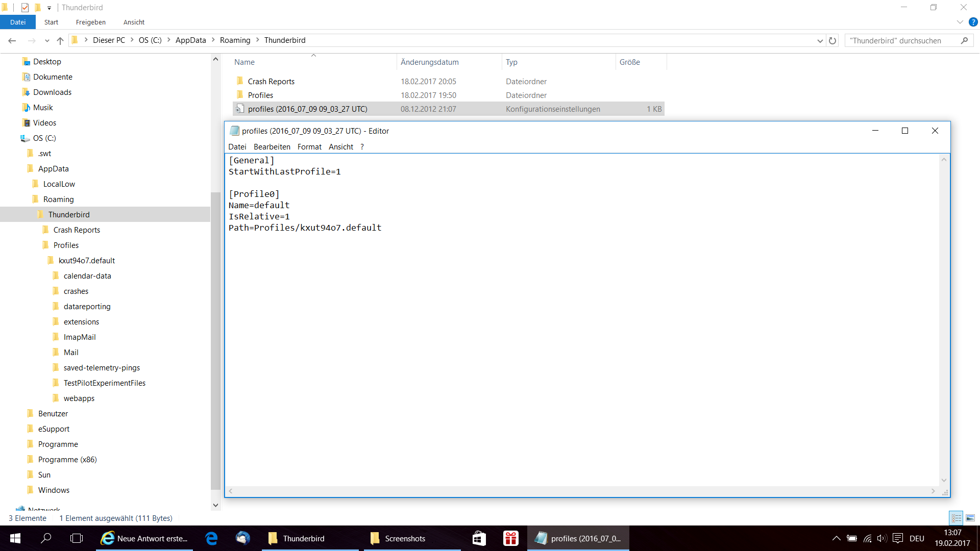Viewport: 980px width, 551px height.
Task: Click the Up one level arrow
Action: (x=60, y=40)
